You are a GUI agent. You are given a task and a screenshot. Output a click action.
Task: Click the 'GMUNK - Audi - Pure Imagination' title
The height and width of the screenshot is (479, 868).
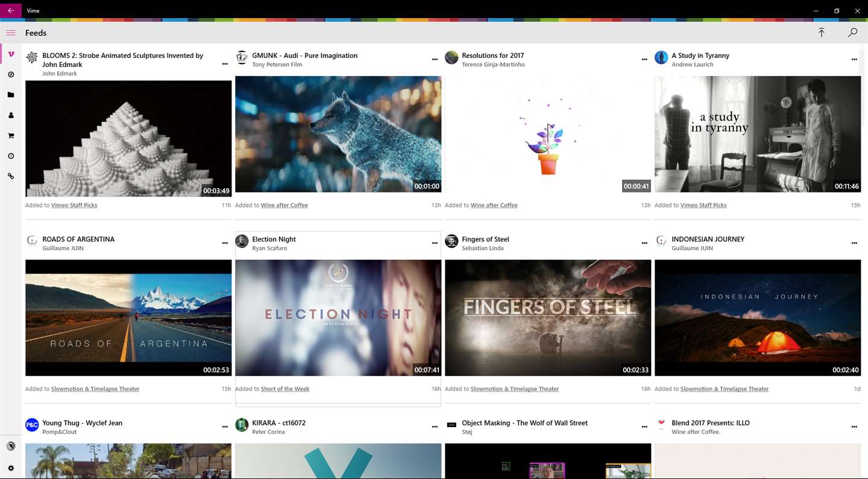[x=304, y=56]
